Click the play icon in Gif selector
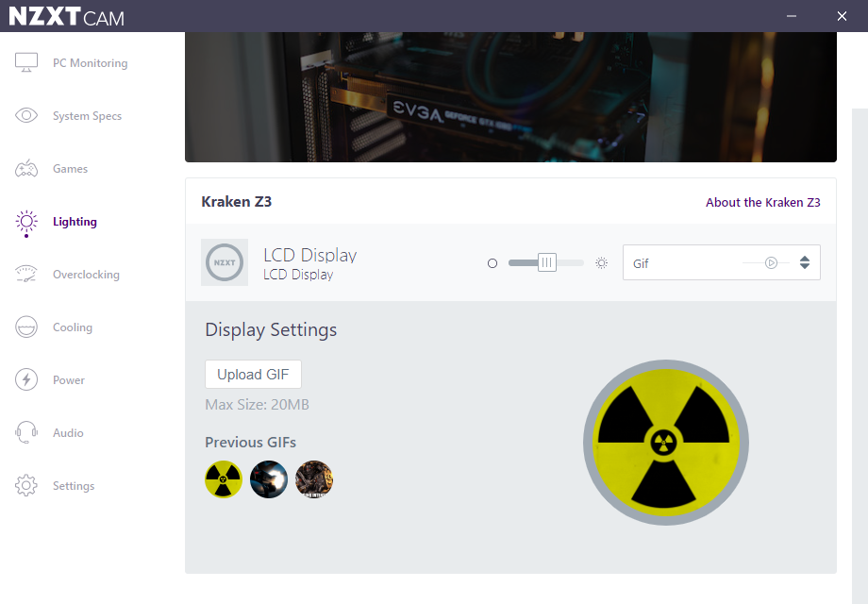868x604 pixels. click(x=771, y=263)
